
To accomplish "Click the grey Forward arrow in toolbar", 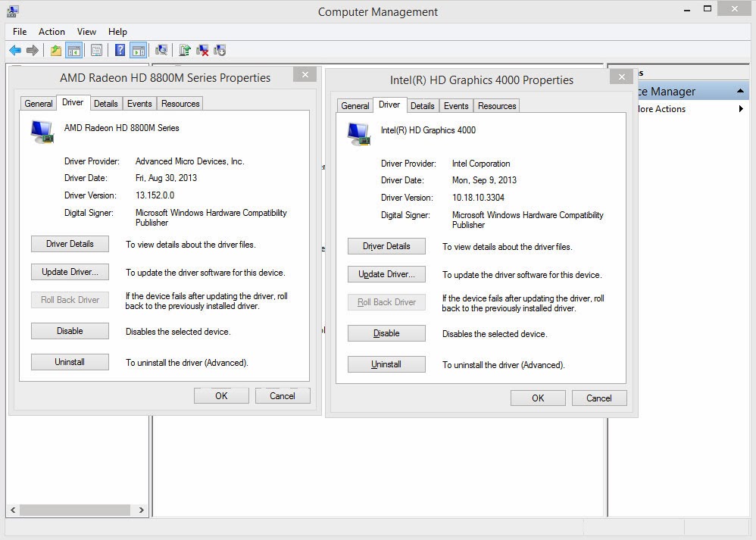I will tap(33, 50).
